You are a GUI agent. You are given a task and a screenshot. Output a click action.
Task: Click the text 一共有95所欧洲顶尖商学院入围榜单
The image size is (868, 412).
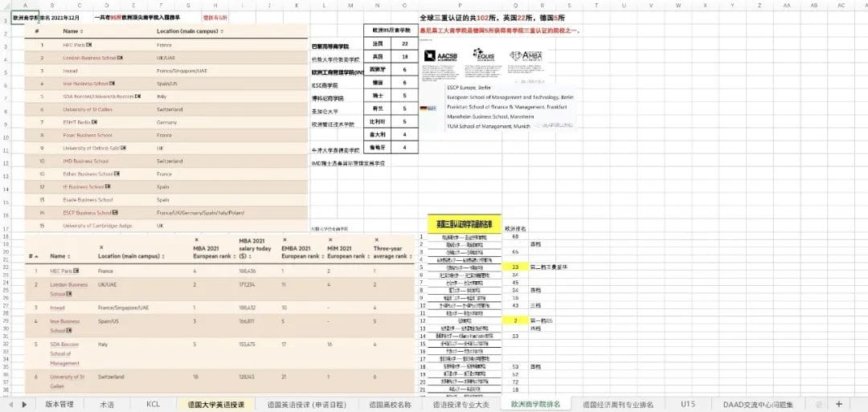(x=137, y=18)
